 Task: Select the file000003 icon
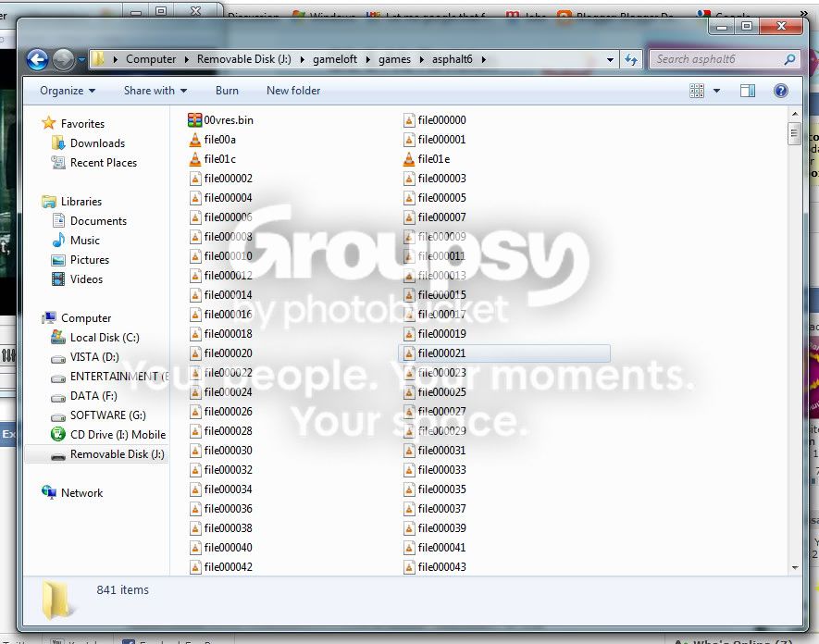tap(409, 179)
